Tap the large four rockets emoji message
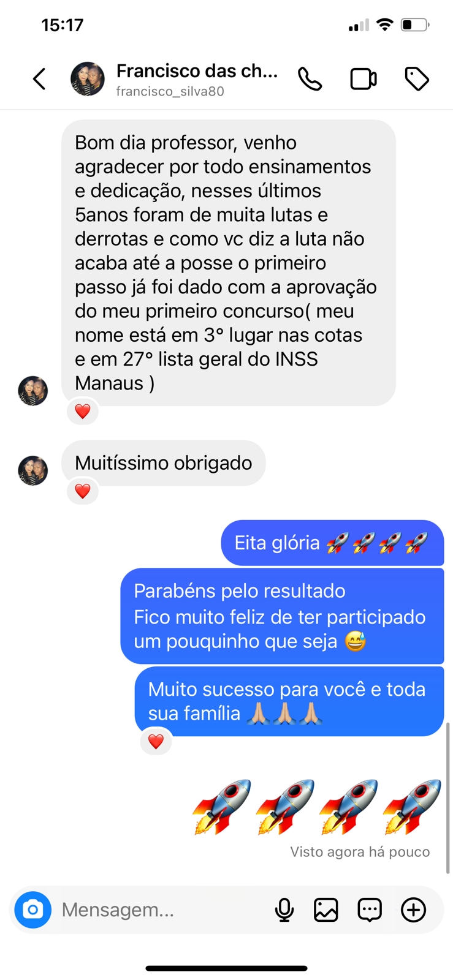Image resolution: width=453 pixels, height=980 pixels. click(317, 807)
